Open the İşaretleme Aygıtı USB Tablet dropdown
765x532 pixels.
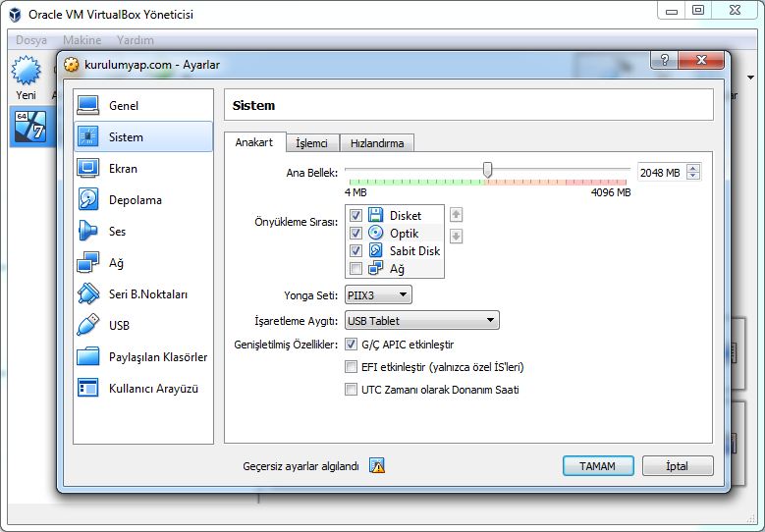point(422,320)
